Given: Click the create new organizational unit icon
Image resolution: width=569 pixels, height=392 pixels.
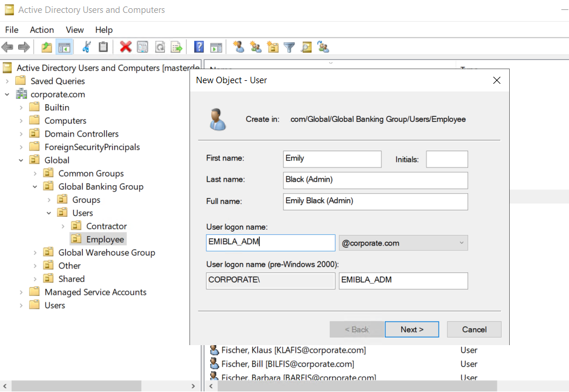Looking at the screenshot, I should tap(273, 47).
